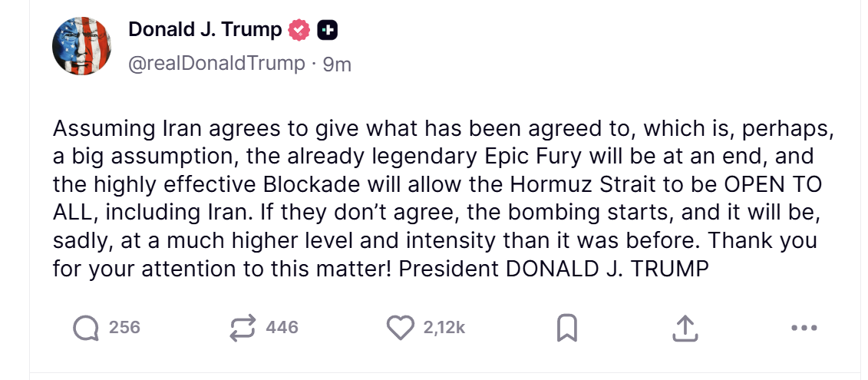The image size is (868, 380).
Task: View the 446 reposts count
Action: pyautogui.click(x=282, y=327)
